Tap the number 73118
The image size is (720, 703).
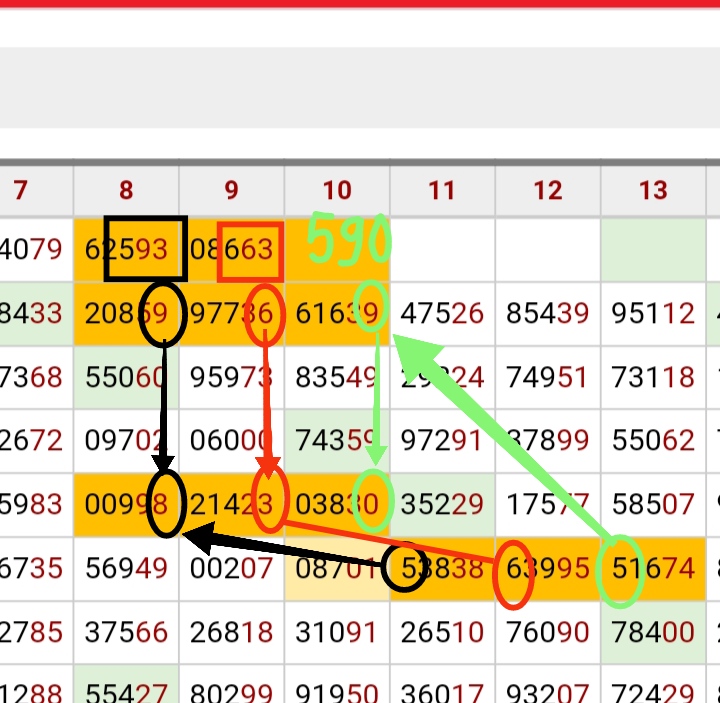point(653,377)
